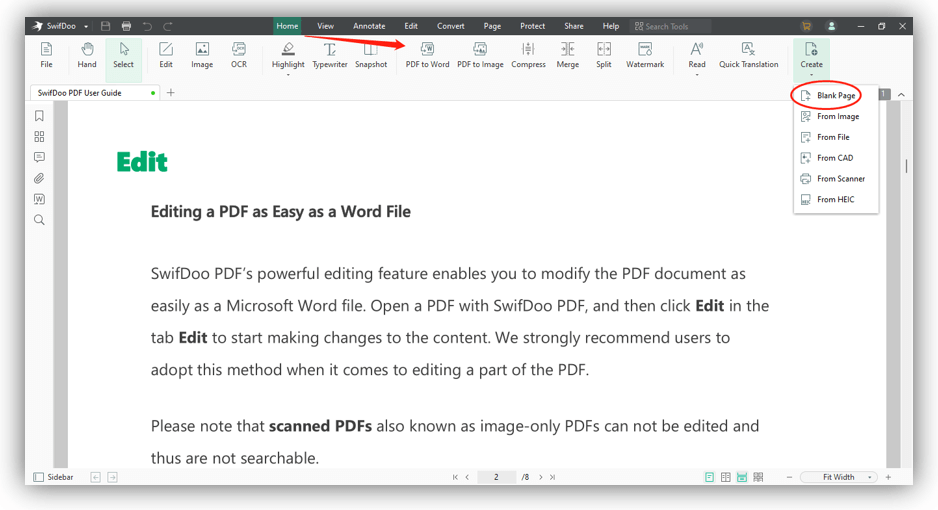
Task: Open the Protect ribbon tab
Action: point(532,26)
